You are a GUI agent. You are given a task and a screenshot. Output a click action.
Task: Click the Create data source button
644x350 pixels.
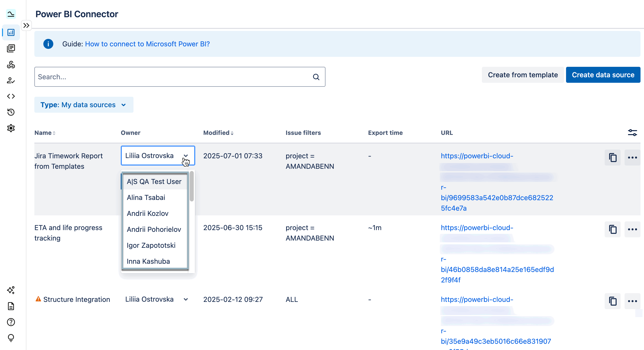click(603, 75)
